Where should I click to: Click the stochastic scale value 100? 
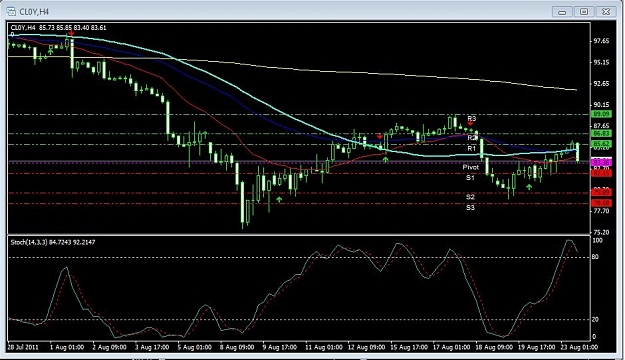597,240
